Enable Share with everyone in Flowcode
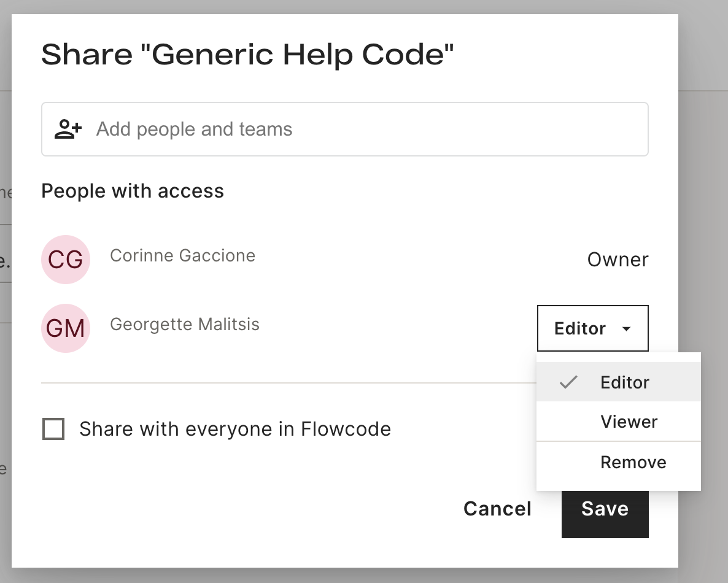The height and width of the screenshot is (583, 728). click(x=53, y=429)
